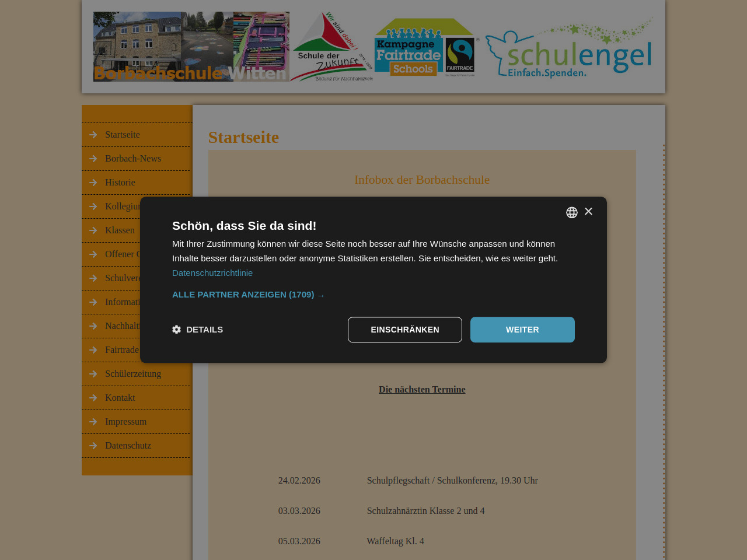Expand the Details cookie settings
Screen dimensions: 747x560
point(204,330)
